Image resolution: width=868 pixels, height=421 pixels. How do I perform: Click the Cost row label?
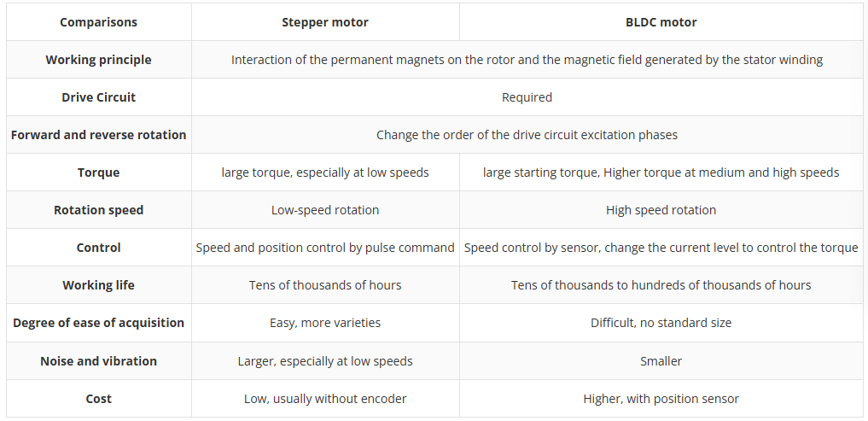(x=98, y=398)
